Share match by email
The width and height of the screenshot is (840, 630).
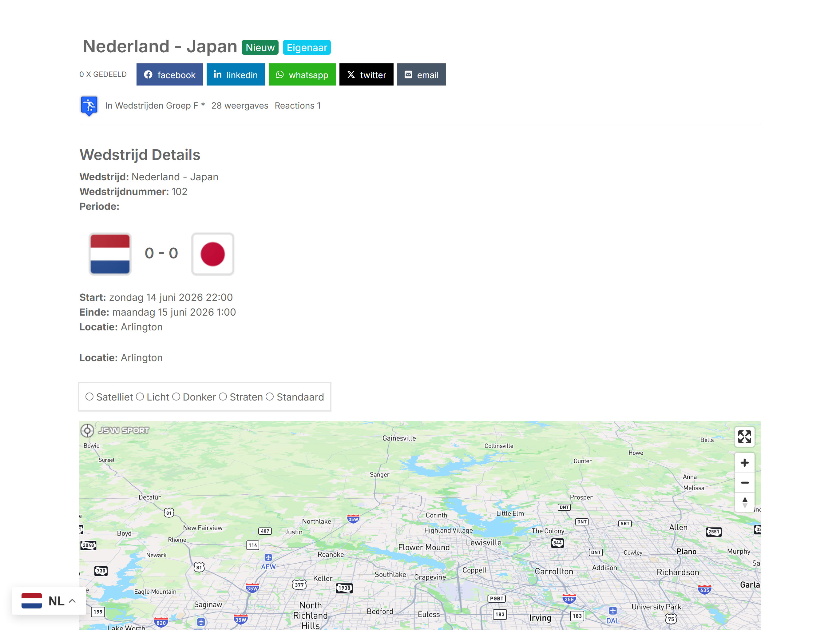[421, 74]
